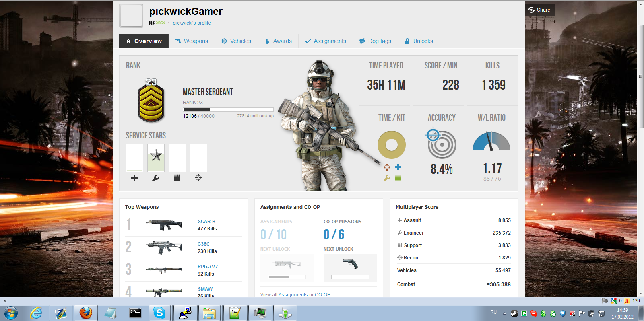Click the Assignments next unlock weapon thumbnail
Viewport: 644px width, 321px height.
[x=287, y=264]
